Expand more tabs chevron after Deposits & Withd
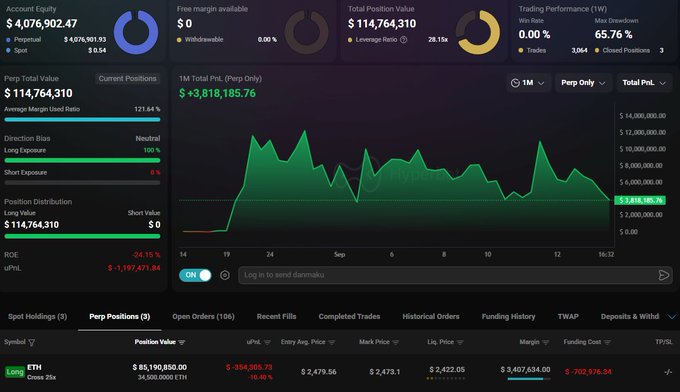The width and height of the screenshot is (680, 392). (x=672, y=317)
